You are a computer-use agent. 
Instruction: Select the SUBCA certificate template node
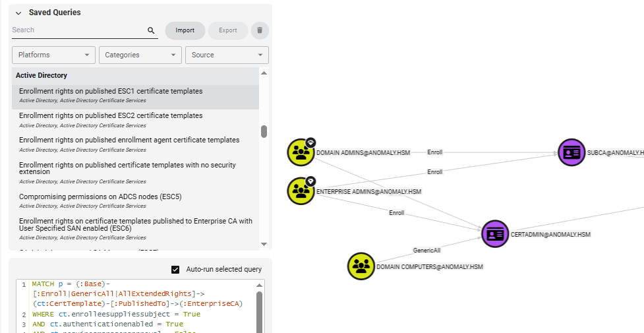point(571,152)
